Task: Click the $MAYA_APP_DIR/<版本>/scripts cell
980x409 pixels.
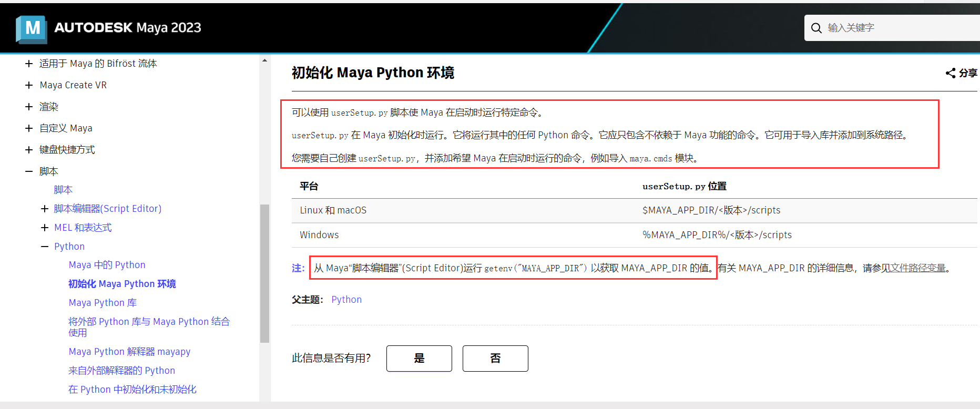Action: [x=711, y=210]
